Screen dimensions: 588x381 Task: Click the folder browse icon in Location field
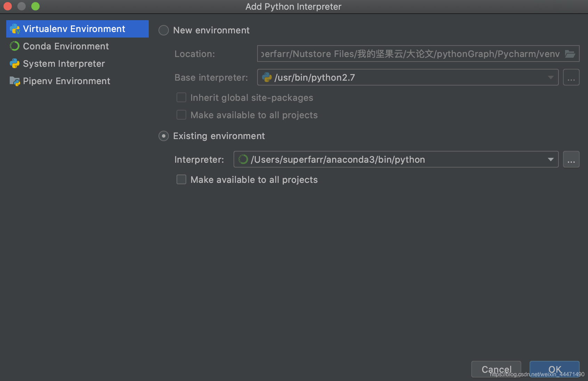(x=570, y=54)
